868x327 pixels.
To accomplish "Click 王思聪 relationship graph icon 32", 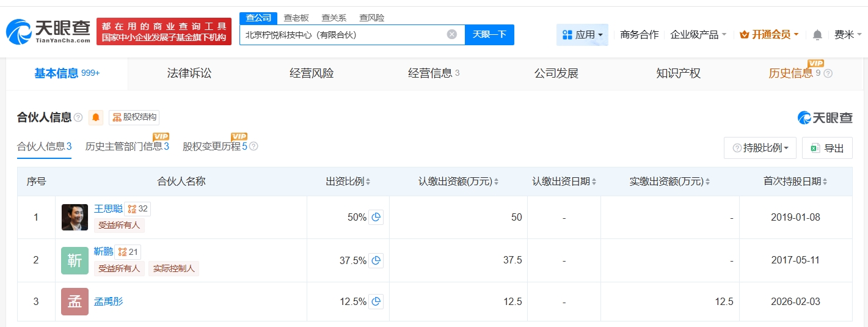I will [137, 209].
